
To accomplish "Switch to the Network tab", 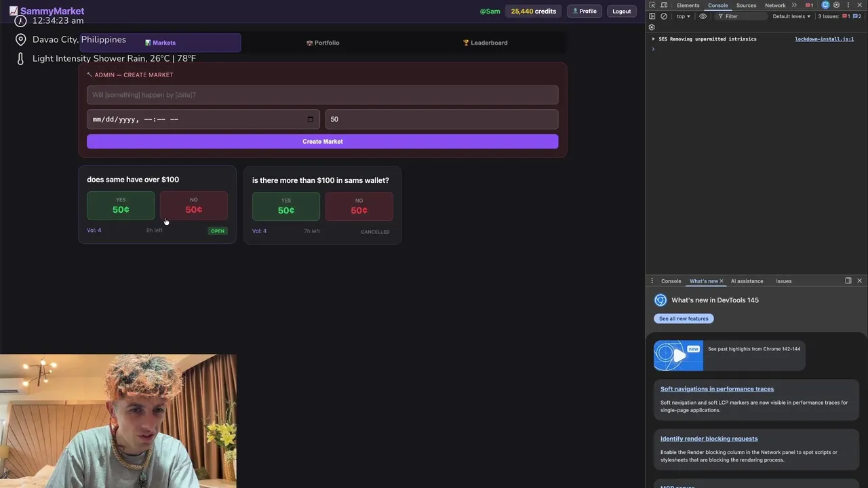I will pyautogui.click(x=775, y=5).
